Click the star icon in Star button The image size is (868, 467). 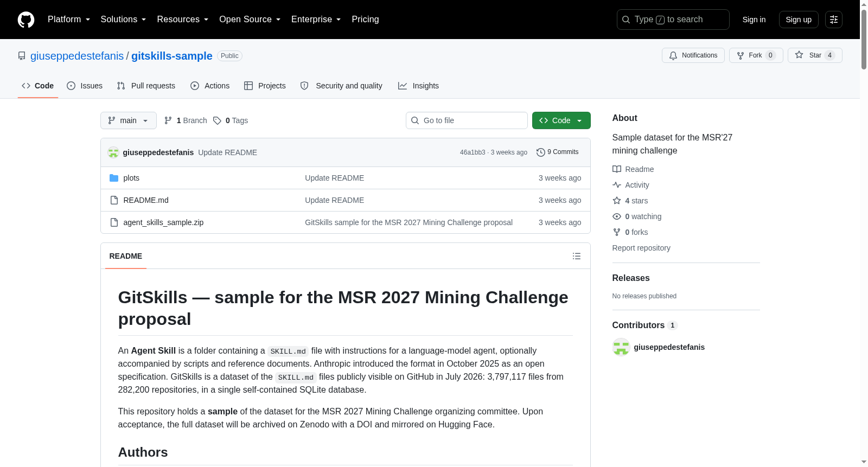click(799, 55)
